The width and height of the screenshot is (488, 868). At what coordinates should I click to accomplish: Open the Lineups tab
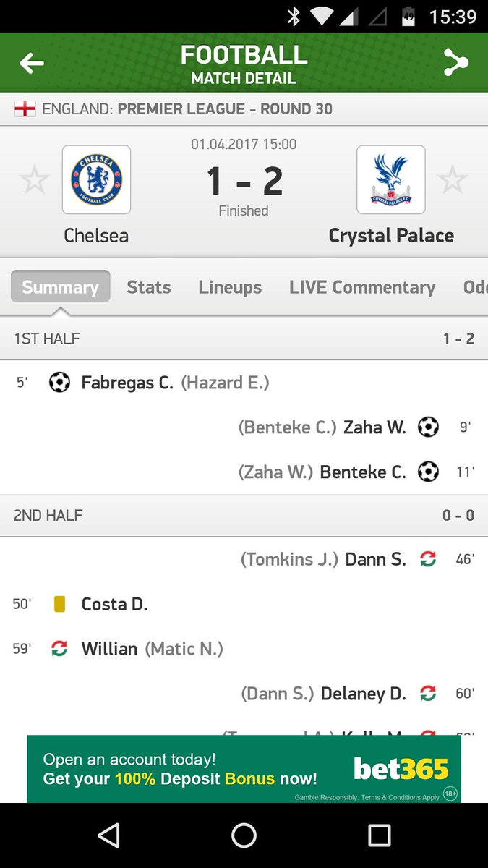[230, 287]
